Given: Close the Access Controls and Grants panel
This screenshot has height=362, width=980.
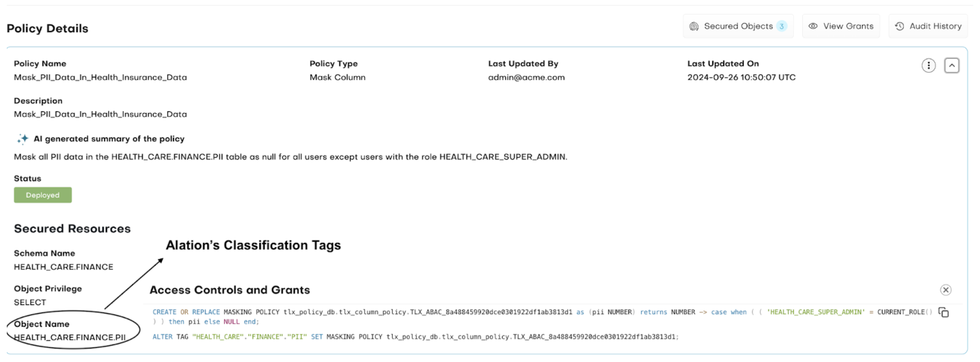Looking at the screenshot, I should coord(946,290).
